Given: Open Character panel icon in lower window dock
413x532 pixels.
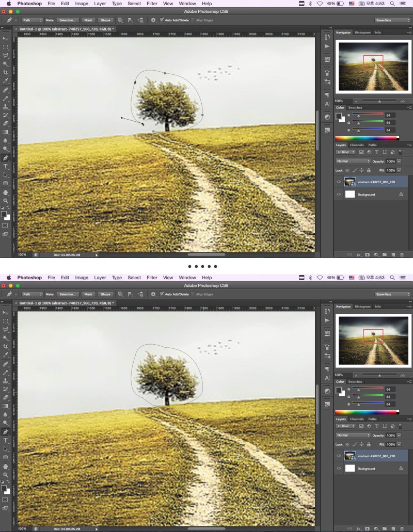Looking at the screenshot, I should point(327,378).
